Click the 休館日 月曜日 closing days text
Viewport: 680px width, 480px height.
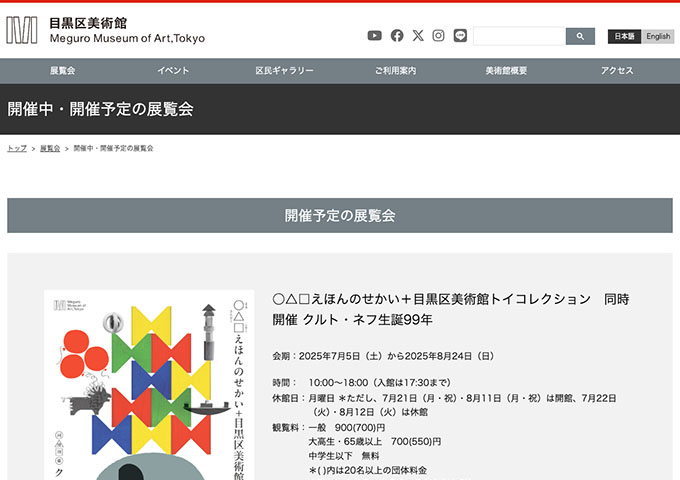point(445,405)
